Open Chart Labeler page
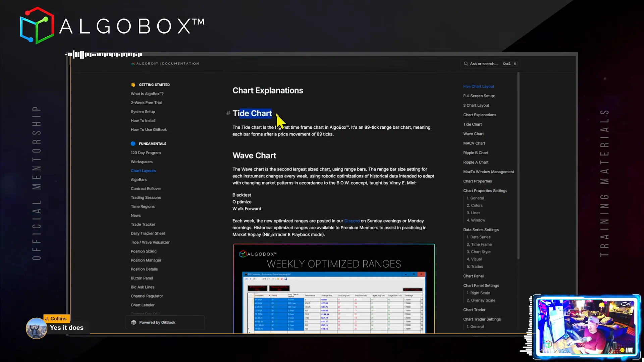 tap(143, 305)
